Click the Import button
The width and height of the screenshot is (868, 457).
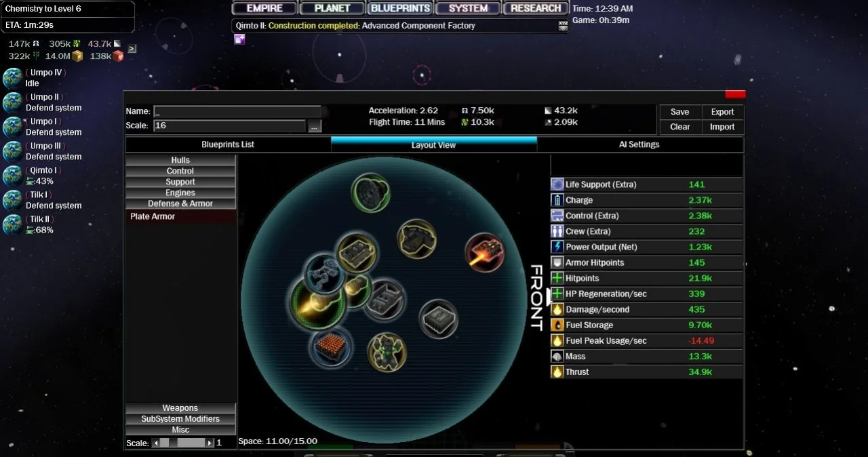[x=722, y=127]
